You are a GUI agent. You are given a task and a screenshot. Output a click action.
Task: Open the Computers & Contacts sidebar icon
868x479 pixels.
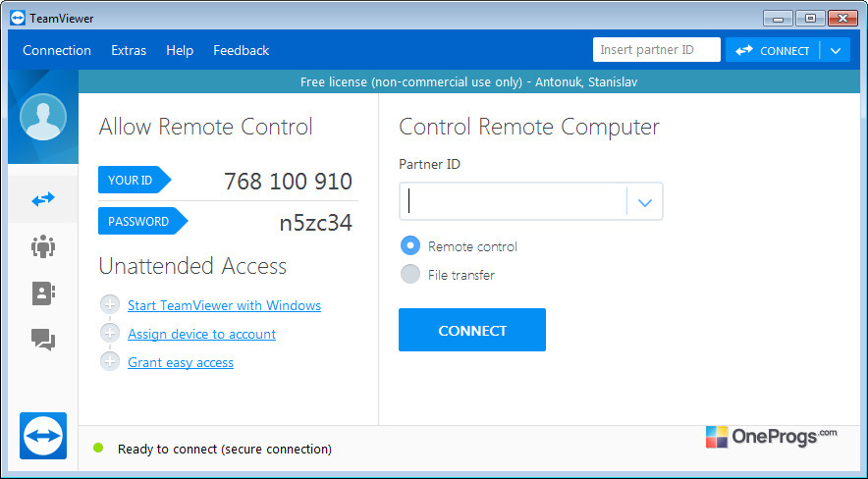click(x=43, y=293)
